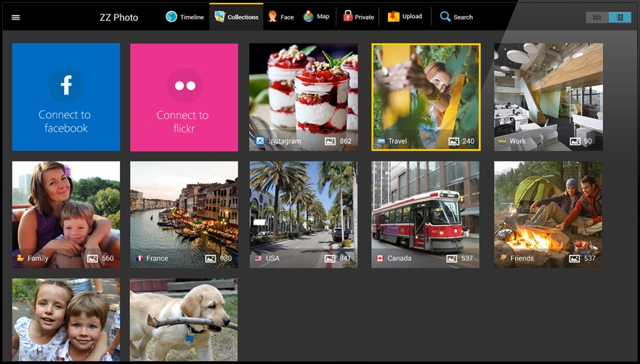Click the Collections picture icon
Screen dimensions: 640x364
[x=219, y=16]
